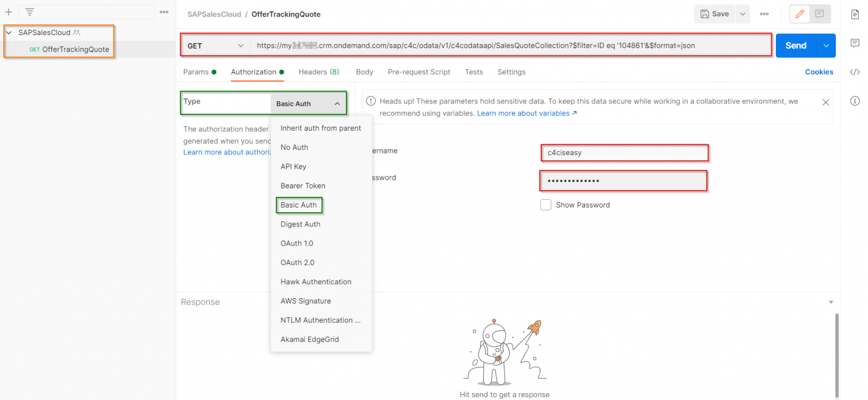Open the Code snippet panel icon
868x400 pixels.
[x=854, y=72]
